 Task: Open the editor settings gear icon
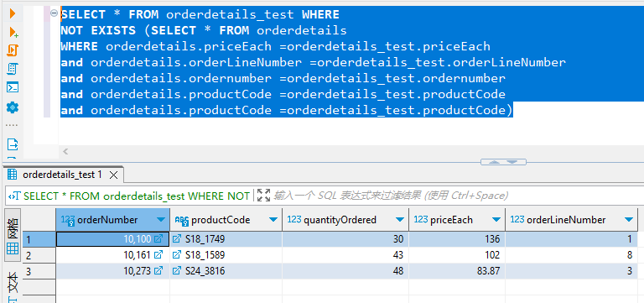coord(13,107)
